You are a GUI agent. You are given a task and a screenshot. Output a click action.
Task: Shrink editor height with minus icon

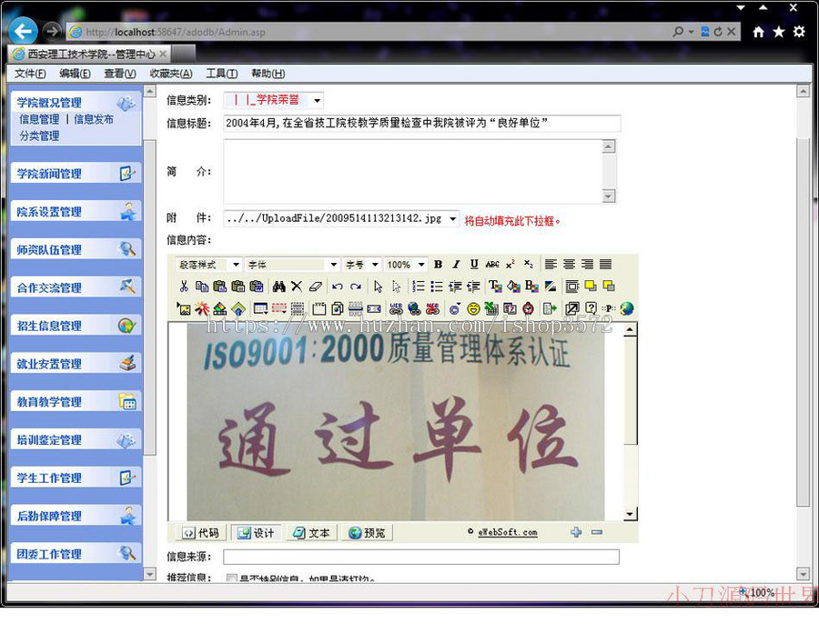(x=597, y=532)
